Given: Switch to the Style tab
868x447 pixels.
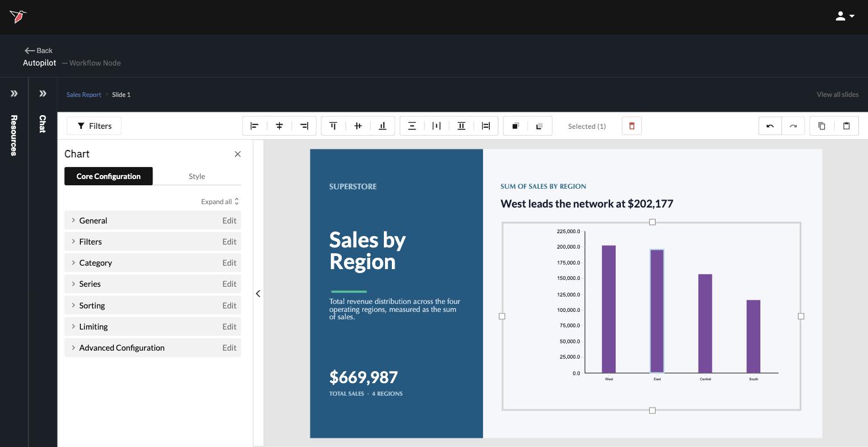Looking at the screenshot, I should [x=197, y=176].
